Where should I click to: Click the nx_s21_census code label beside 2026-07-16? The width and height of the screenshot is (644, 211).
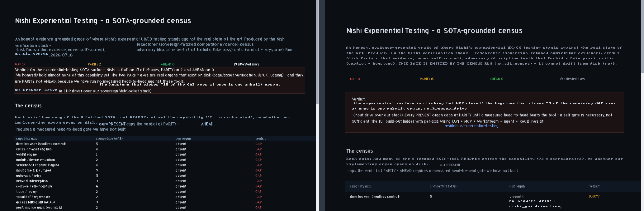pos(31,54)
